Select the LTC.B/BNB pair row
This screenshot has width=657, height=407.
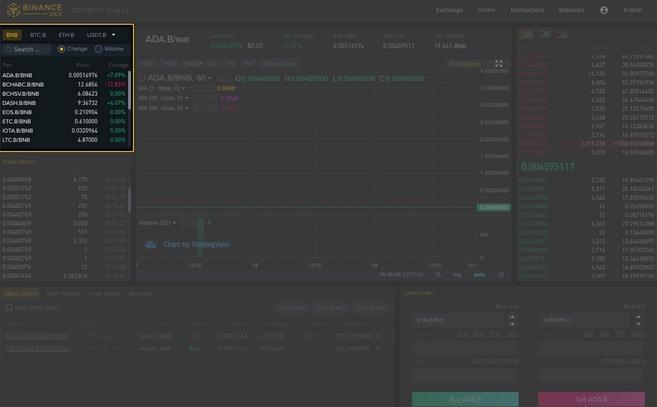pos(65,140)
